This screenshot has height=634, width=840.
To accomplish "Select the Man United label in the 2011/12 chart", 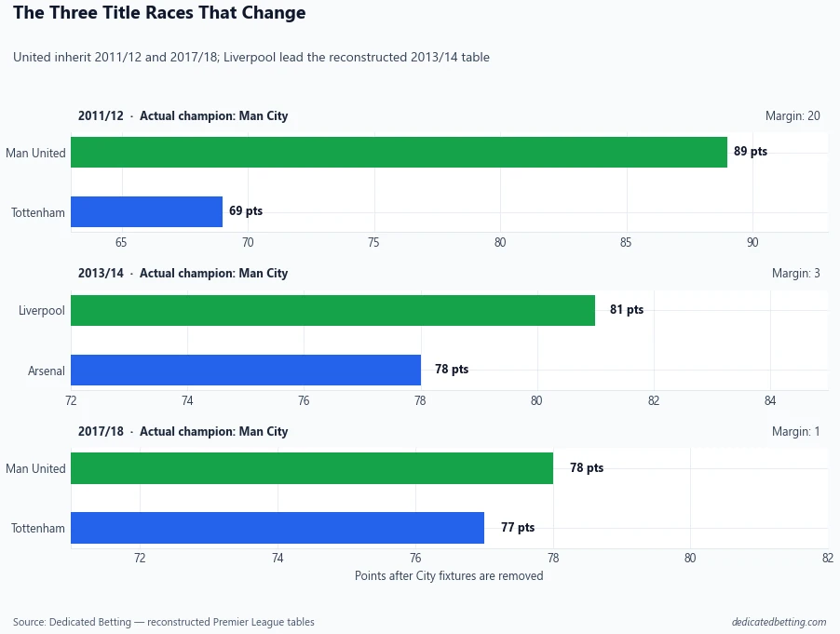I will (36, 153).
